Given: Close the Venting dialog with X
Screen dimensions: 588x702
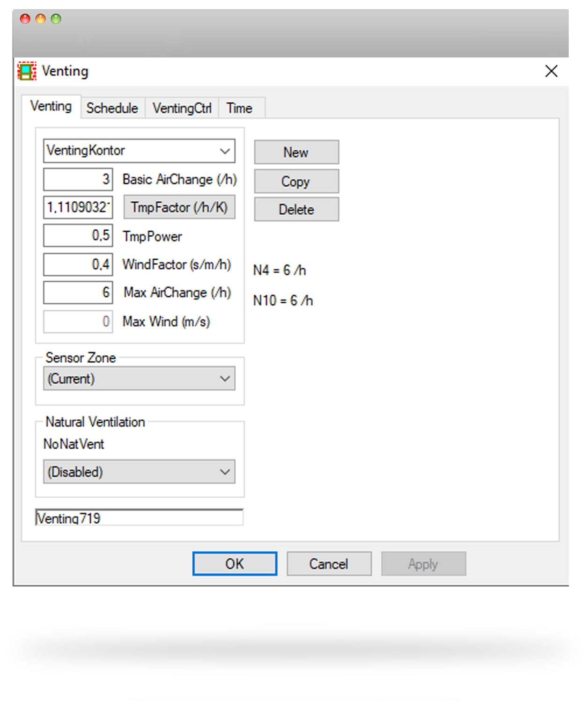Looking at the screenshot, I should tap(551, 71).
